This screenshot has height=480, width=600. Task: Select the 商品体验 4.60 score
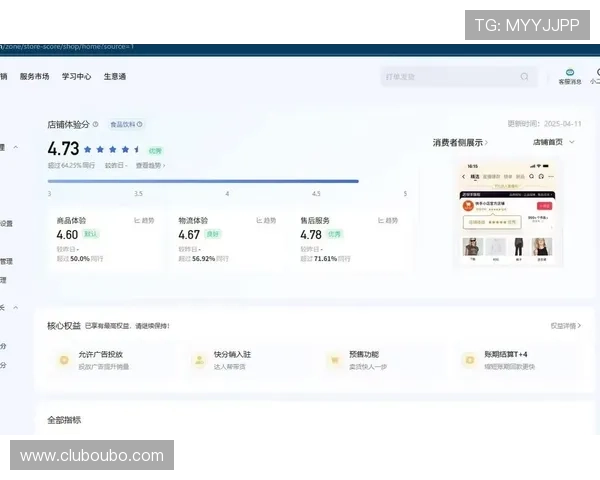(67, 234)
